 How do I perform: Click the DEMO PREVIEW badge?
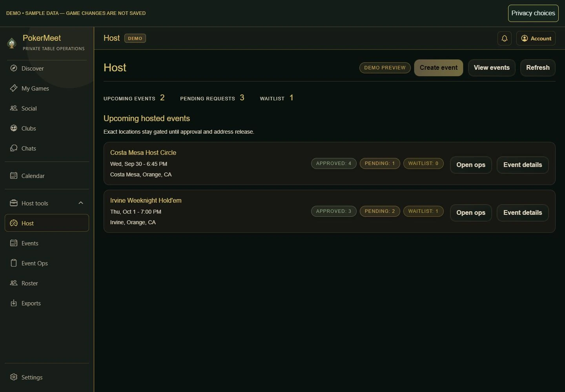pos(385,68)
